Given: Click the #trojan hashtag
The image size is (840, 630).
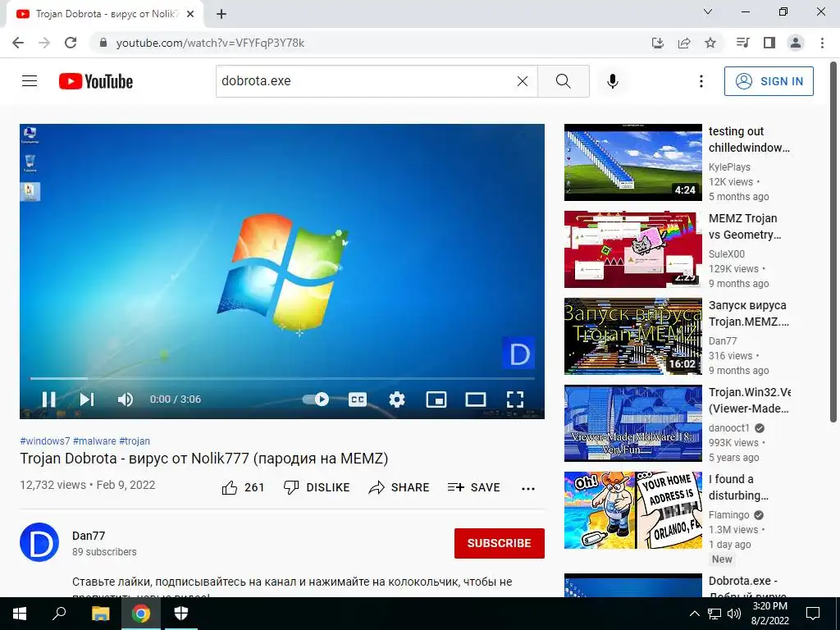Looking at the screenshot, I should 135,441.
